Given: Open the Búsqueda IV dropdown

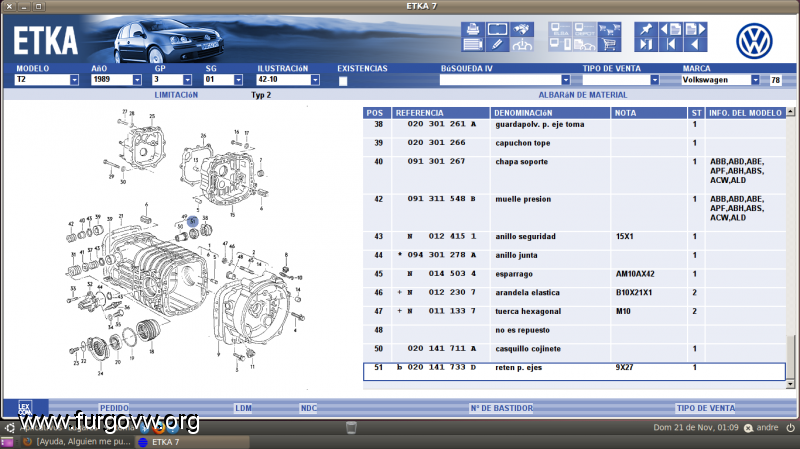Looking at the screenshot, I should (565, 80).
